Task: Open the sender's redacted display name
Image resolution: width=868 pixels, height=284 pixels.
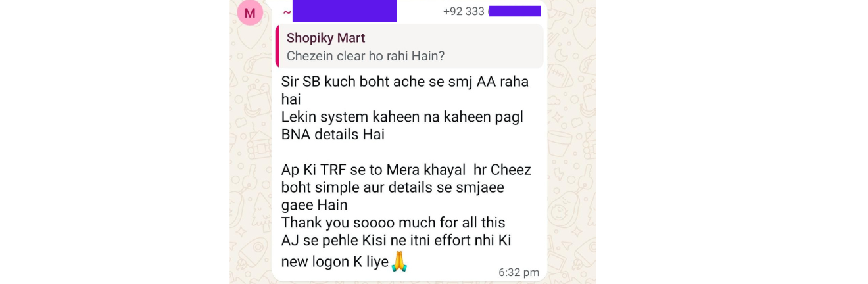Action: [x=345, y=11]
